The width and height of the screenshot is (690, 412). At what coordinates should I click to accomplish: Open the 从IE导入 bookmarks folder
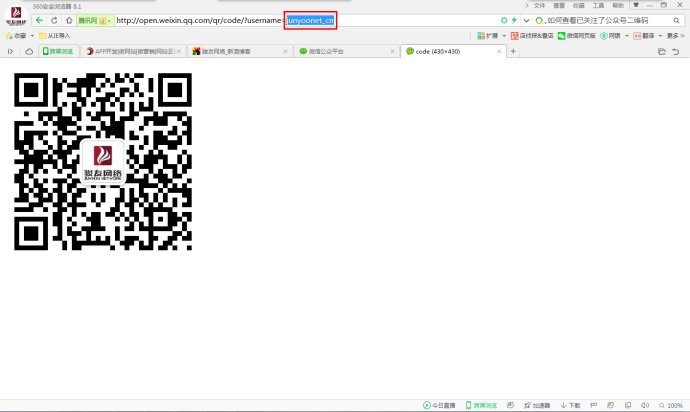[55, 36]
